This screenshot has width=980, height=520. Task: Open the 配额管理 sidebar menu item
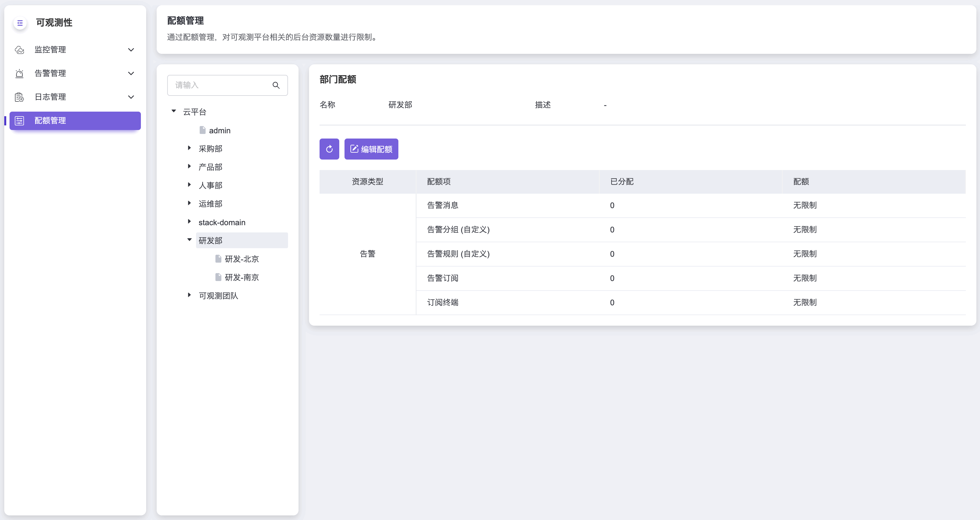(75, 120)
